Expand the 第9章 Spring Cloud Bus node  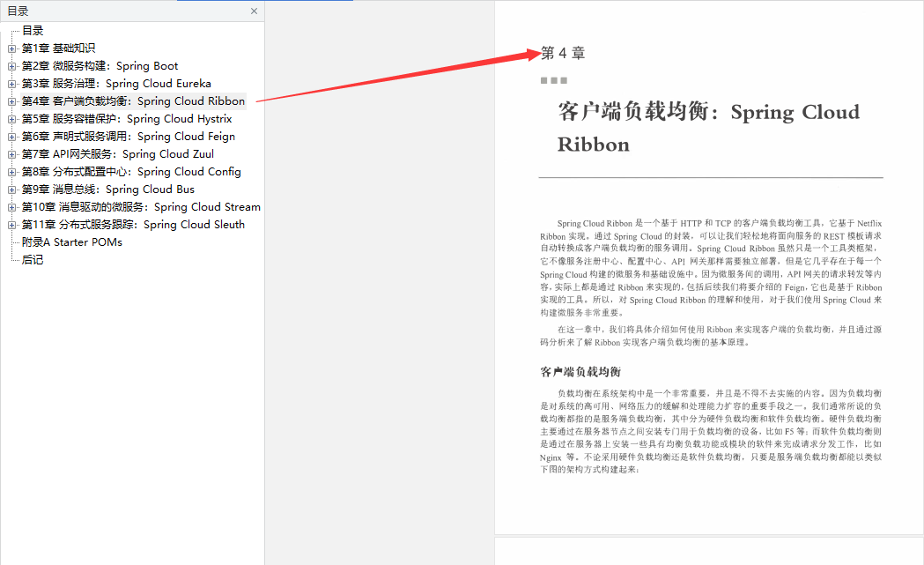11,190
